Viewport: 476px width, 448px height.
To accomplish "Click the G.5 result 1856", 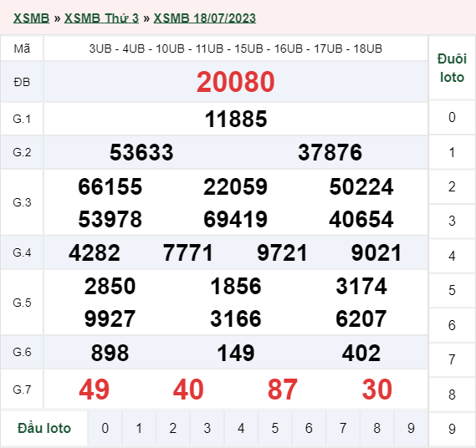I will pos(236,287).
